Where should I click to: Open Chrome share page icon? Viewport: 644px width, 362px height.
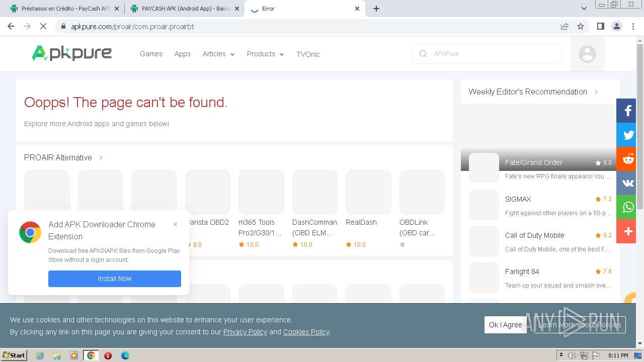(x=565, y=26)
